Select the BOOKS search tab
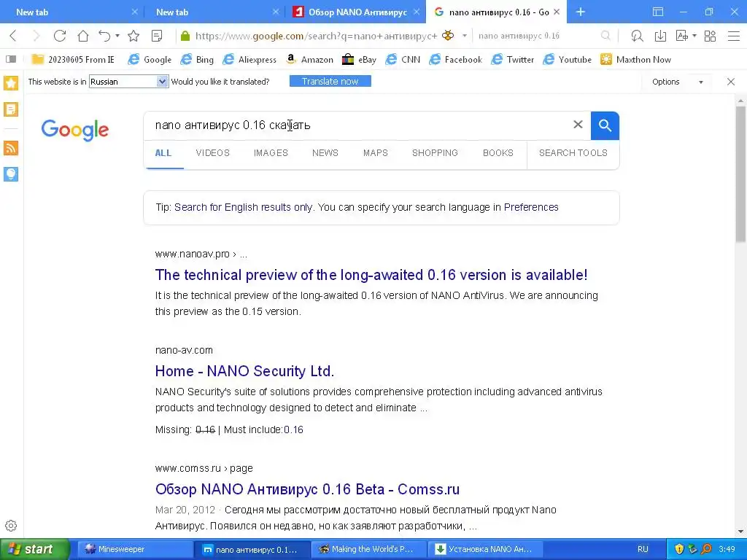747x560 pixels. tap(498, 153)
